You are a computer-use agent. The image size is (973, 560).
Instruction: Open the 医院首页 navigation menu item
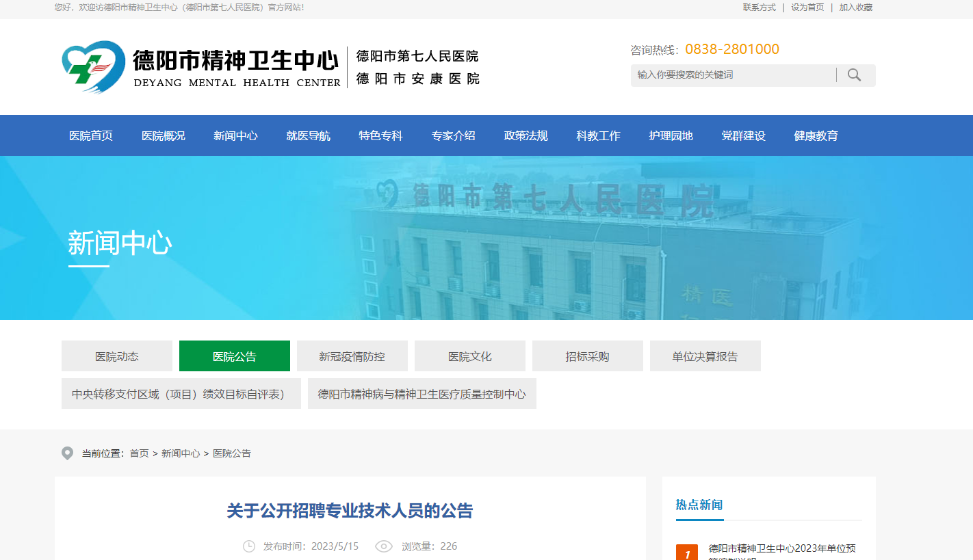click(91, 135)
